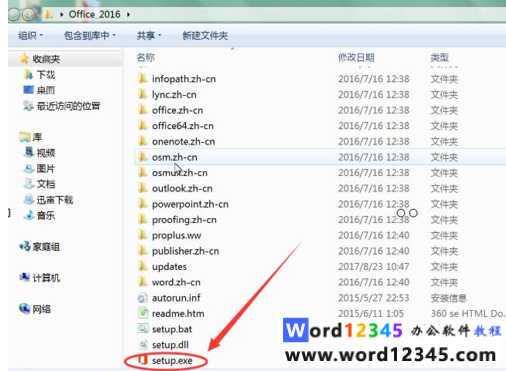Click the updates folder icon

click(143, 267)
